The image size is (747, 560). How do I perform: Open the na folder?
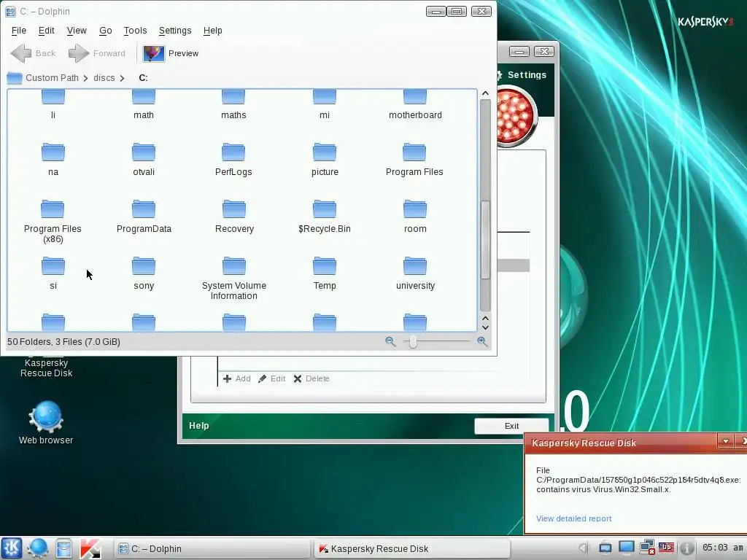[53, 160]
